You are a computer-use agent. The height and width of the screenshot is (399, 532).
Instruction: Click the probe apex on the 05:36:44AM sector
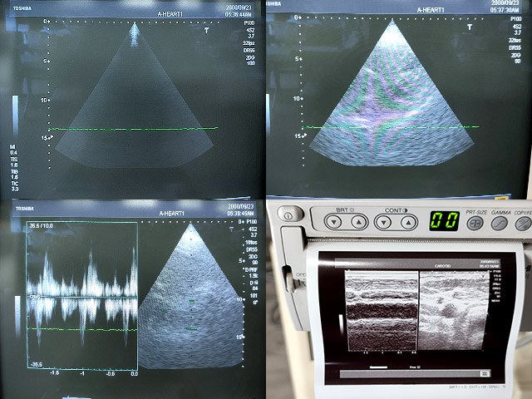pos(135,25)
